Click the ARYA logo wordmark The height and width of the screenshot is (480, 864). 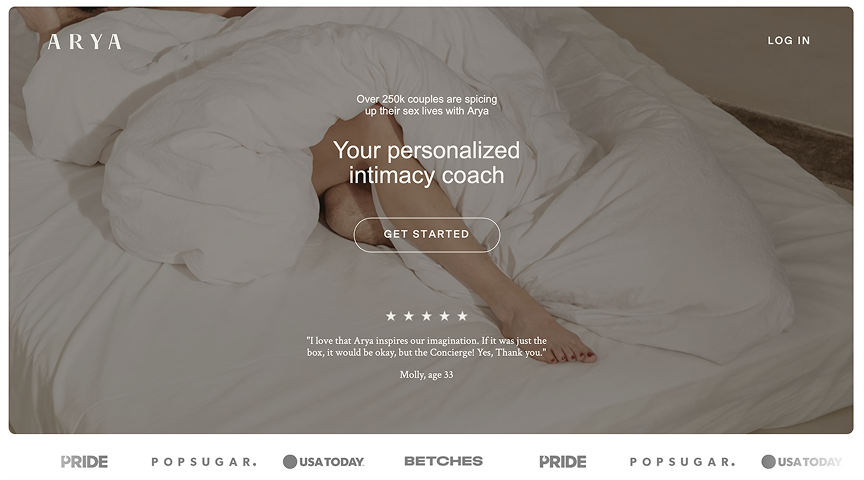(84, 42)
